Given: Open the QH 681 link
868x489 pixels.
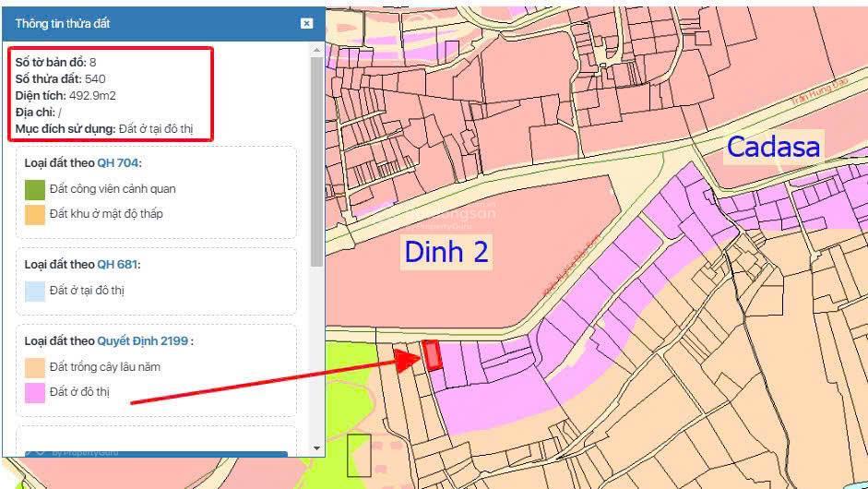Looking at the screenshot, I should pyautogui.click(x=117, y=264).
